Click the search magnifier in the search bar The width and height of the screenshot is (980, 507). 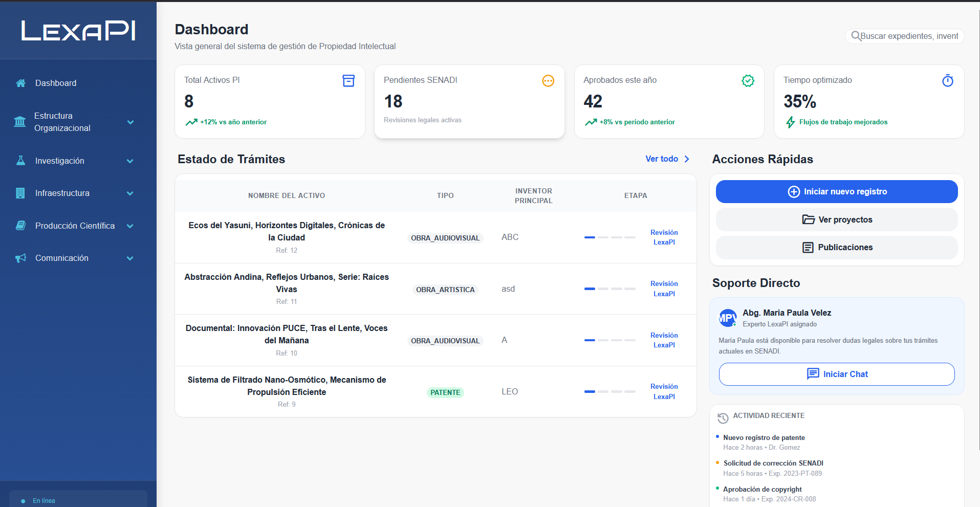(x=856, y=36)
